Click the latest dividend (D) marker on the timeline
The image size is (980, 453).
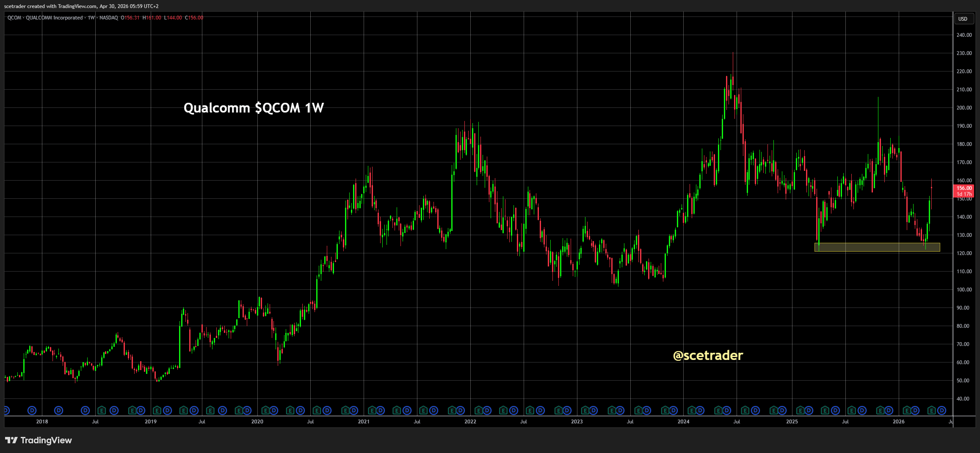pos(941,410)
